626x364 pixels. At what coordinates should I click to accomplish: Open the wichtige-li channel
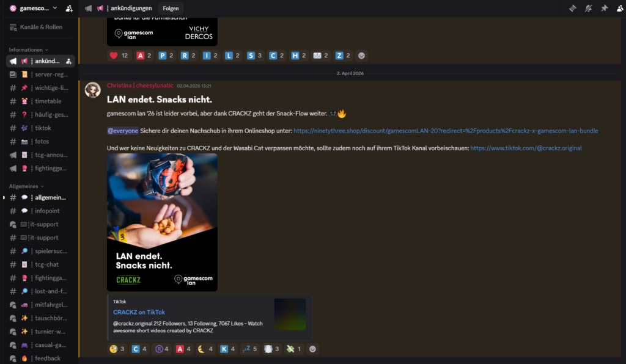point(40,88)
